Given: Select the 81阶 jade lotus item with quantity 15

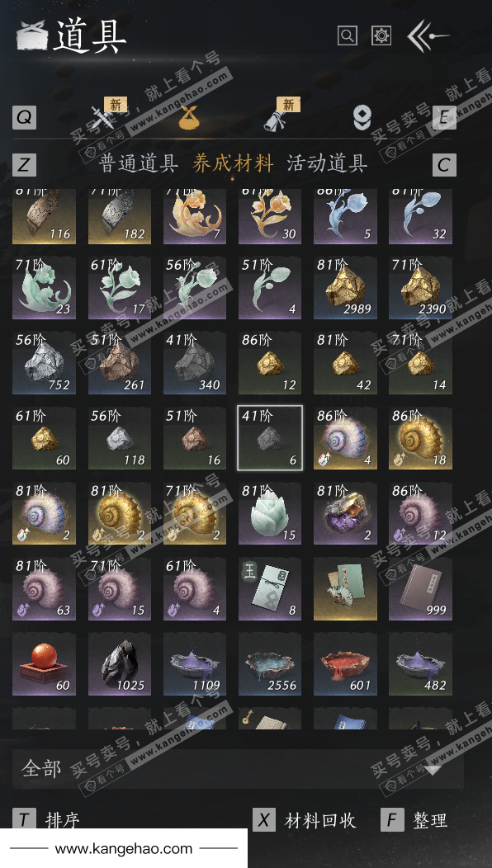Looking at the screenshot, I should tap(270, 513).
